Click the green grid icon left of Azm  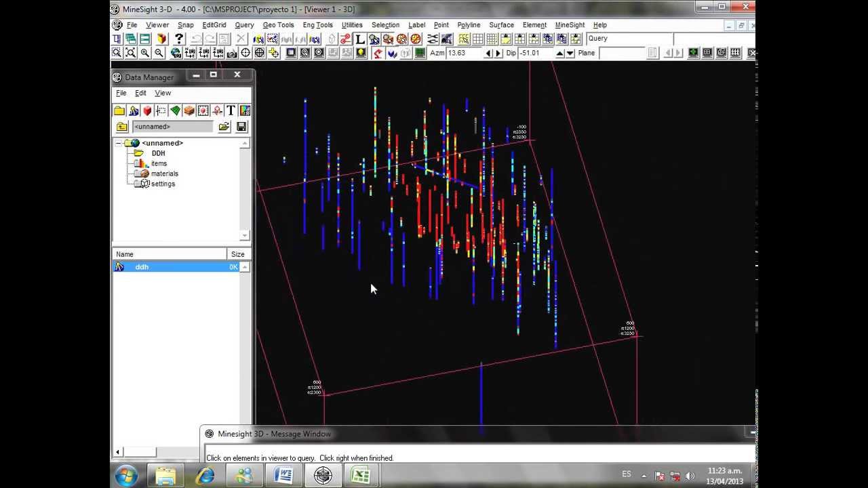pos(420,54)
